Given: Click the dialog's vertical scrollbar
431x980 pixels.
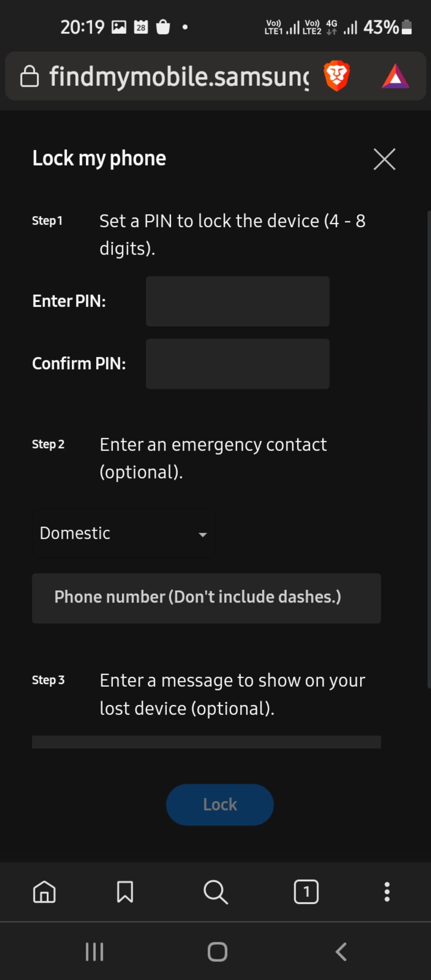Looking at the screenshot, I should [x=429, y=449].
